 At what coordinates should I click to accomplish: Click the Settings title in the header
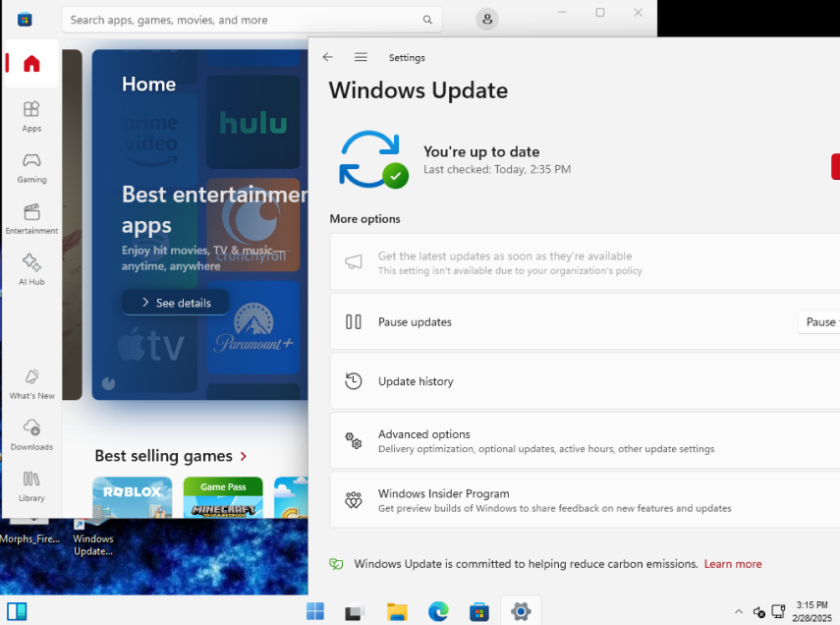pos(407,57)
